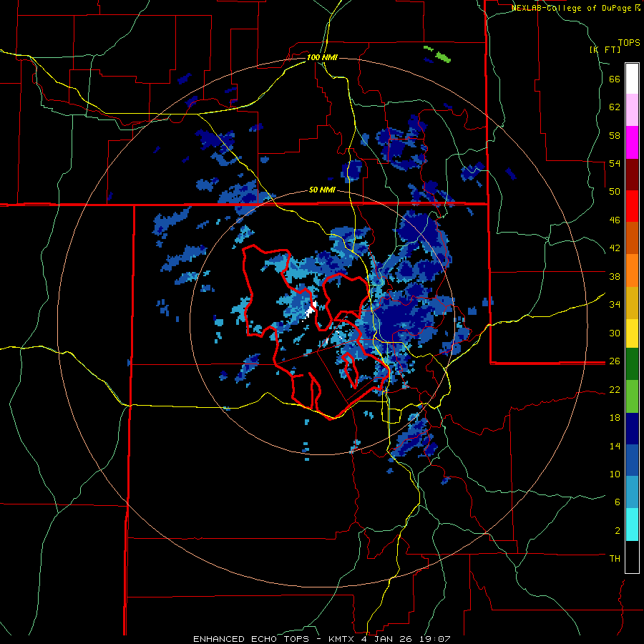Click the "TOPS" legend title
Image resolution: width=644 pixels, height=644 pixels.
(x=629, y=42)
